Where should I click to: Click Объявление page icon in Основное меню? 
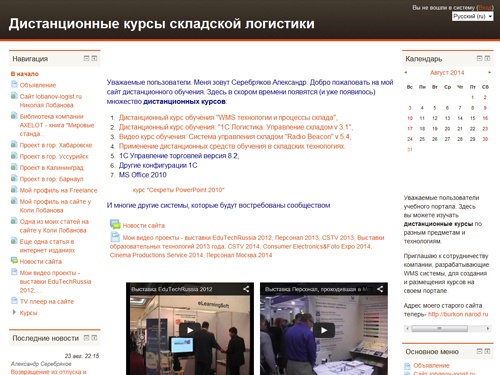point(407,366)
